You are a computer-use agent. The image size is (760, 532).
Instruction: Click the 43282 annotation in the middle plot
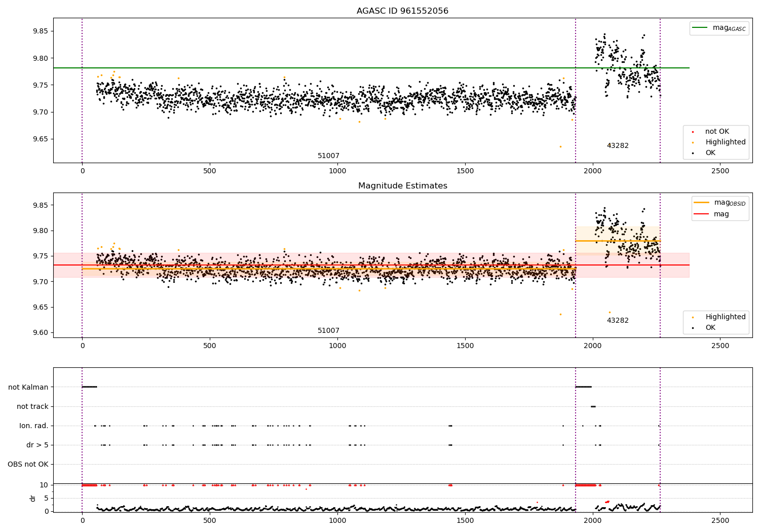tap(618, 321)
